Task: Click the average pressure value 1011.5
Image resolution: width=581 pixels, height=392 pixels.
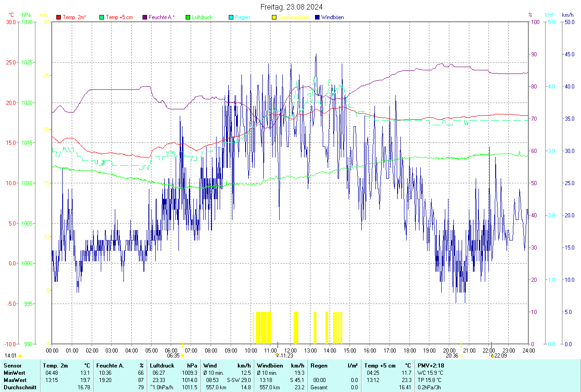Action: tap(190, 387)
